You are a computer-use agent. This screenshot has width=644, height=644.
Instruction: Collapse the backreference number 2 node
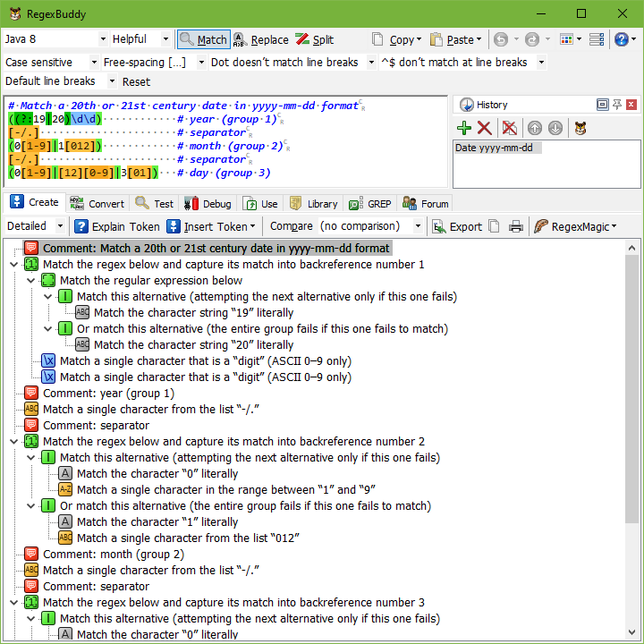pos(14,442)
